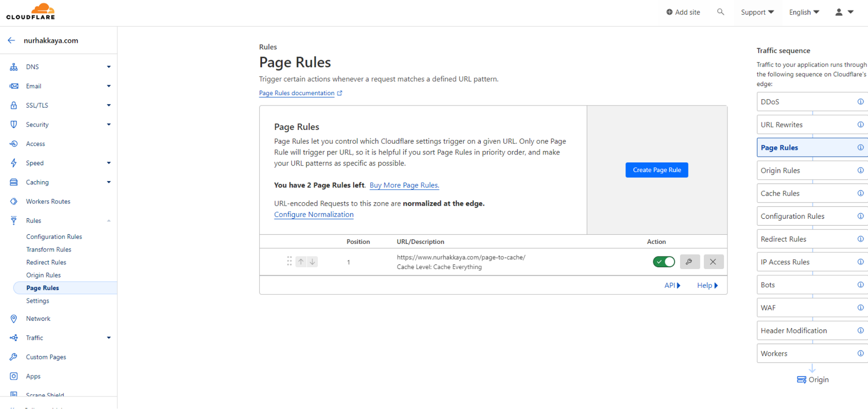The height and width of the screenshot is (409, 868).
Task: Click the Origin server icon
Action: [802, 380]
